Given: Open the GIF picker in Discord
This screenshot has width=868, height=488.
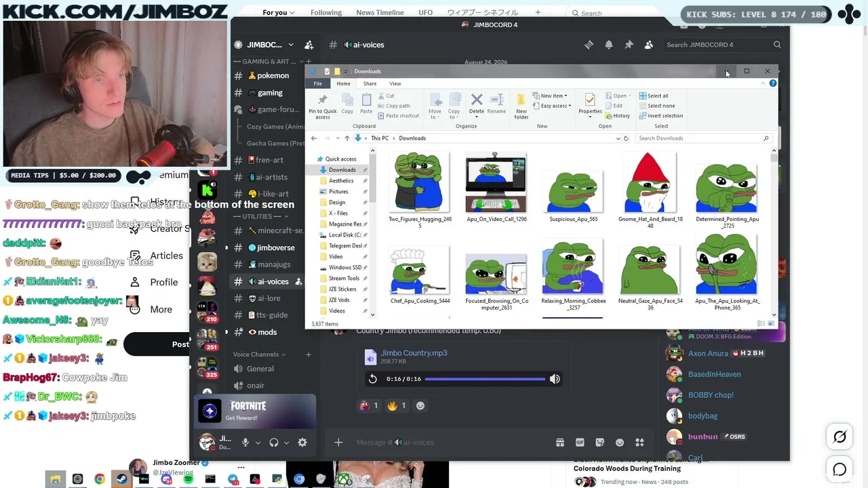Looking at the screenshot, I should pos(580,443).
